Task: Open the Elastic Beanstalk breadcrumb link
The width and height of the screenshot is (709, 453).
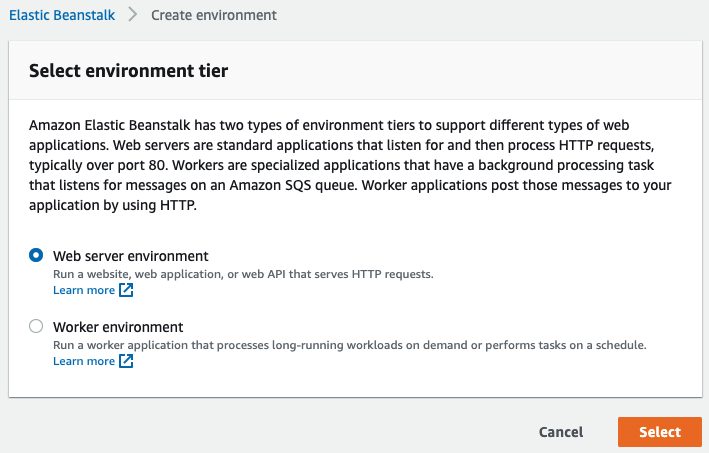Action: pos(62,15)
